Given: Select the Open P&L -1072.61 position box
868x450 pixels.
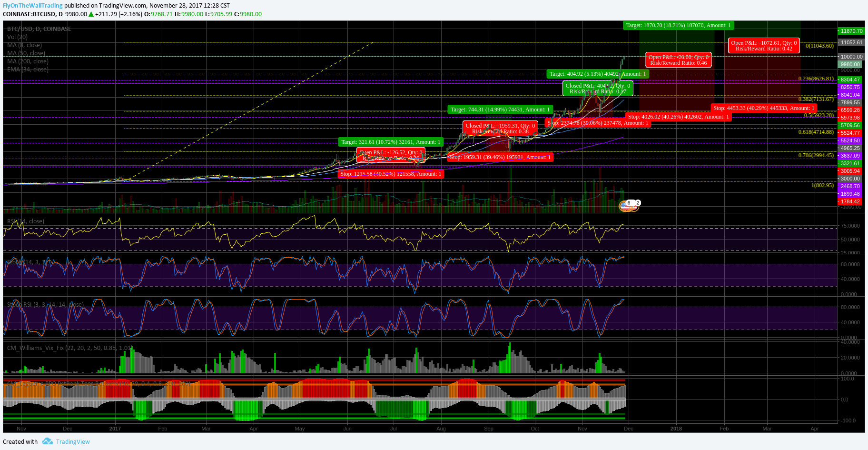Looking at the screenshot, I should (764, 46).
